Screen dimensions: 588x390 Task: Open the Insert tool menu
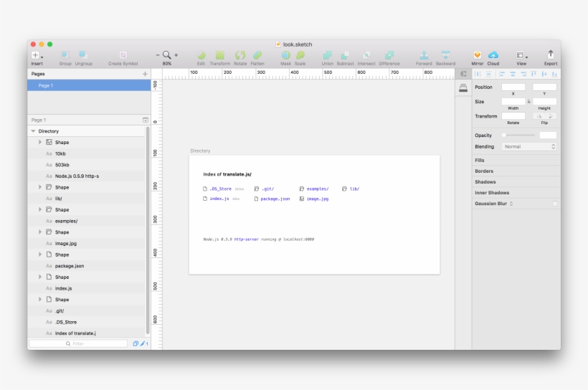(x=36, y=55)
